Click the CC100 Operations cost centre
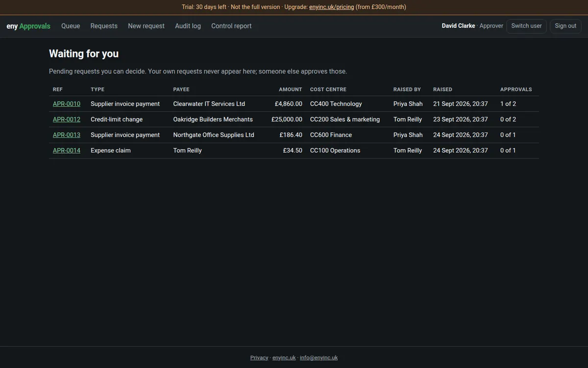The image size is (588, 368). coord(335,151)
